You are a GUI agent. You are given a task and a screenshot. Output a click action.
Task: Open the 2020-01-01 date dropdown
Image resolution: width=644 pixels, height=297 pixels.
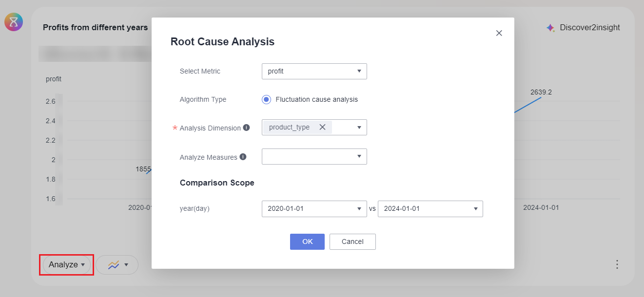(314, 208)
